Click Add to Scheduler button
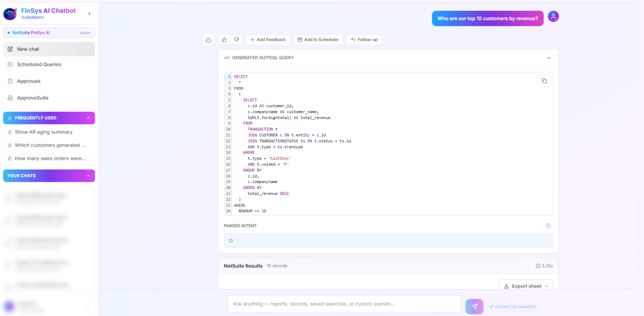 (318, 40)
